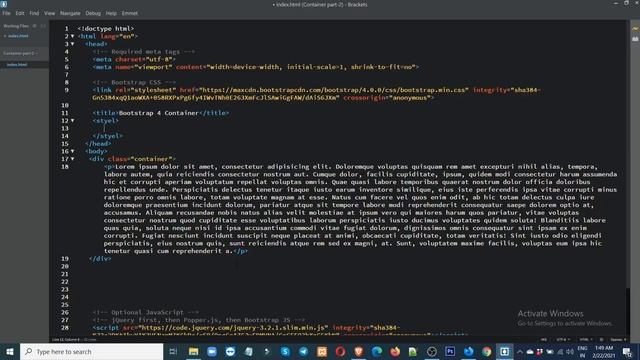Click the 1:49 AM clock and date

pyautogui.click(x=604, y=351)
